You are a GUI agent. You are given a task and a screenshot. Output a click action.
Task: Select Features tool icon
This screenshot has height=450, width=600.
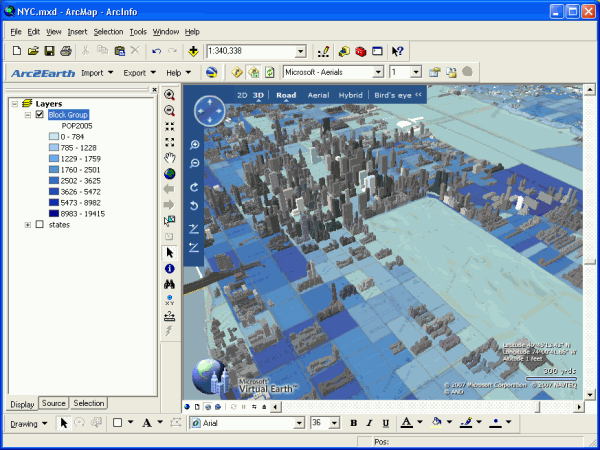[170, 221]
